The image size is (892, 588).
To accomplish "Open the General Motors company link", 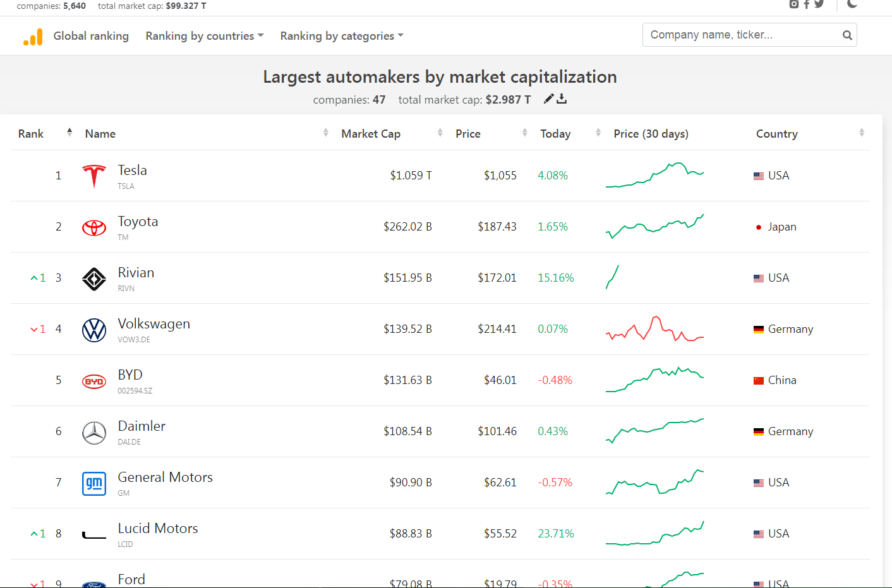I will tap(165, 477).
